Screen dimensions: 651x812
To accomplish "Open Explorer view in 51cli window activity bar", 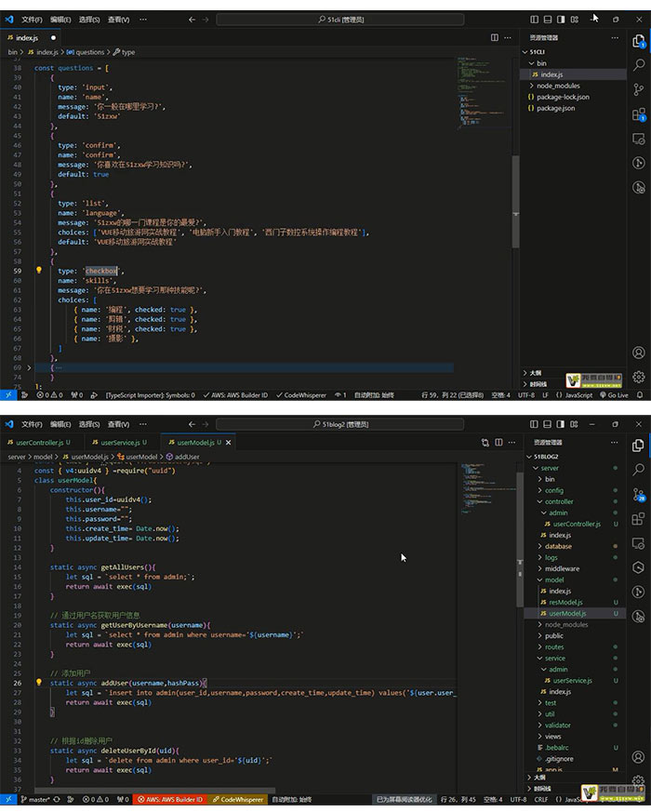I will (639, 42).
